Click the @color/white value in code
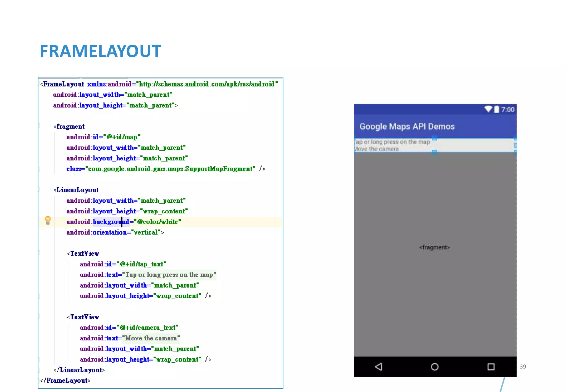 (158, 222)
